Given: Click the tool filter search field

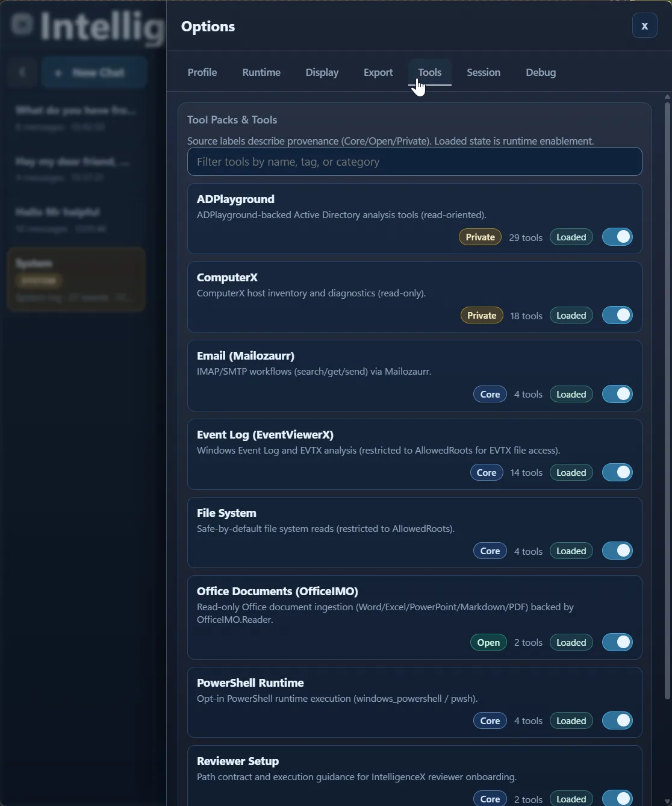Looking at the screenshot, I should click(414, 161).
